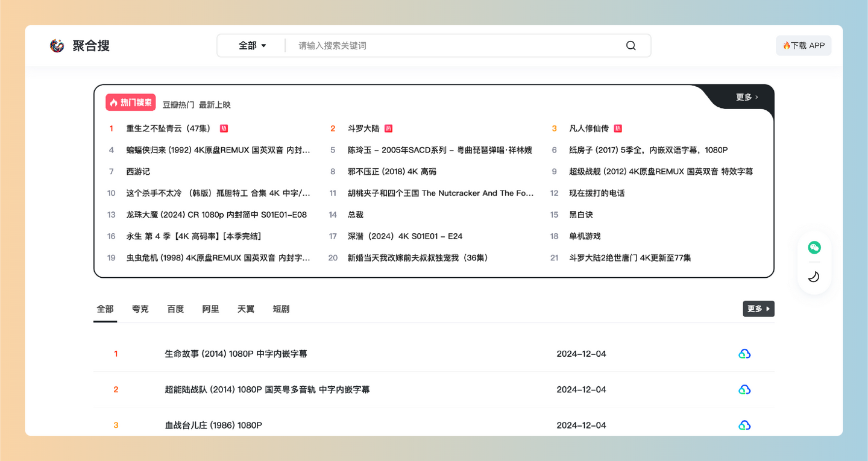Switch to the 天翼 tab

pos(246,309)
